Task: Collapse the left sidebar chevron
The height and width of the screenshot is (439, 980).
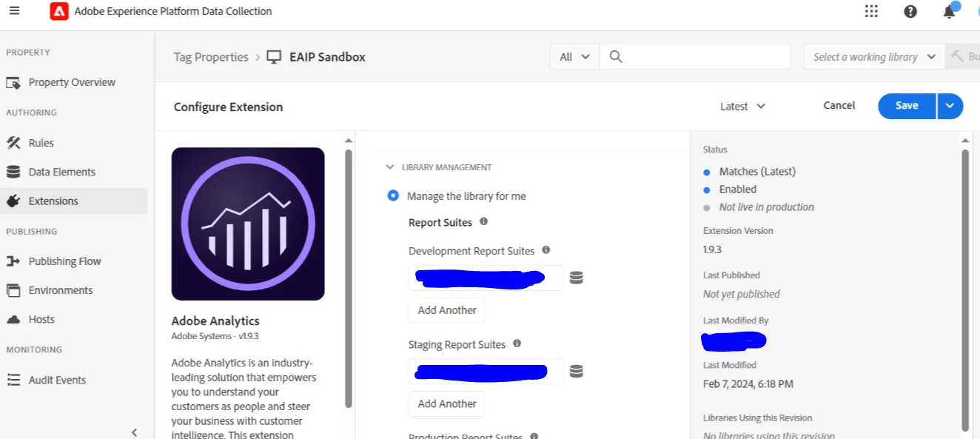Action: point(135,432)
